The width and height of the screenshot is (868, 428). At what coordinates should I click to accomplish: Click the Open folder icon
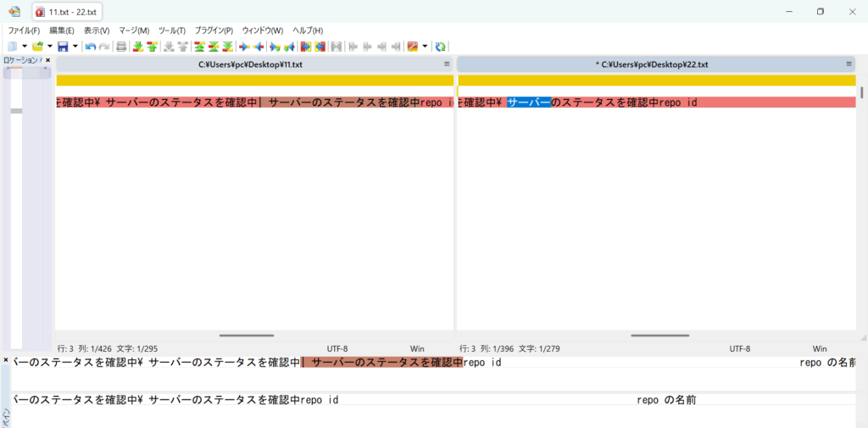(37, 46)
